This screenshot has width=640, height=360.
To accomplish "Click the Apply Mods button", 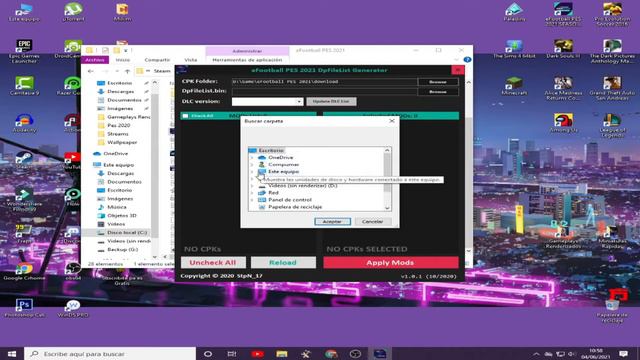I will pyautogui.click(x=391, y=262).
